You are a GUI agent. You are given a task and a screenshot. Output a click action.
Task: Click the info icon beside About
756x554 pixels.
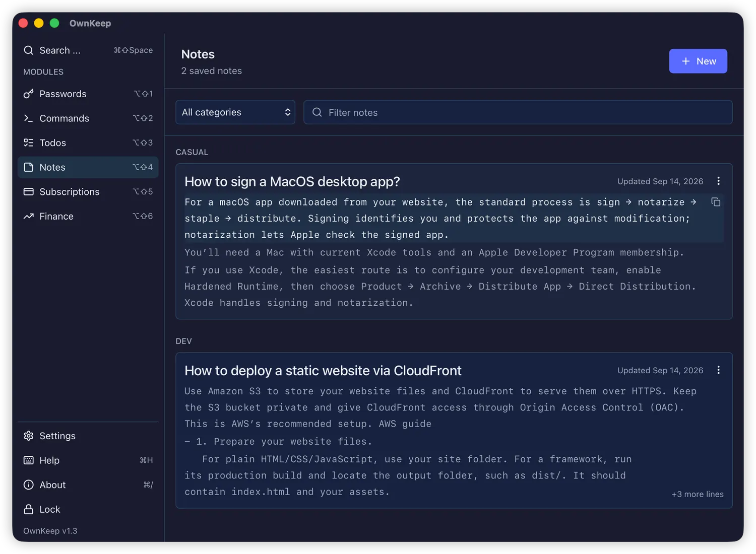point(29,485)
